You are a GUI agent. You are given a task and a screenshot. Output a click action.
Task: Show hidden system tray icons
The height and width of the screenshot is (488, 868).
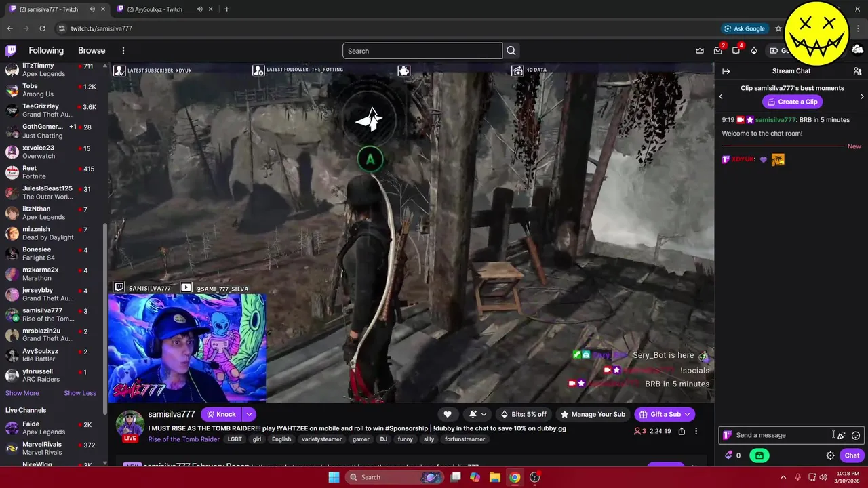point(783,477)
